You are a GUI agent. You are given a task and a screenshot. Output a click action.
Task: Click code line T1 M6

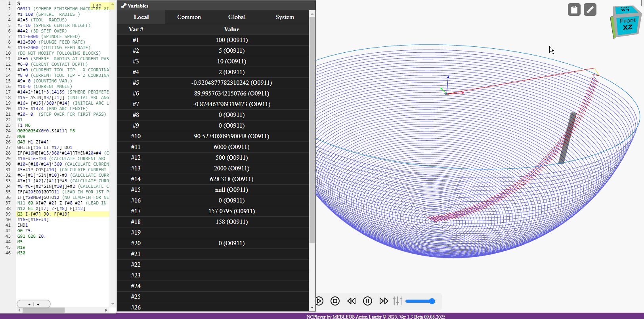24,125
